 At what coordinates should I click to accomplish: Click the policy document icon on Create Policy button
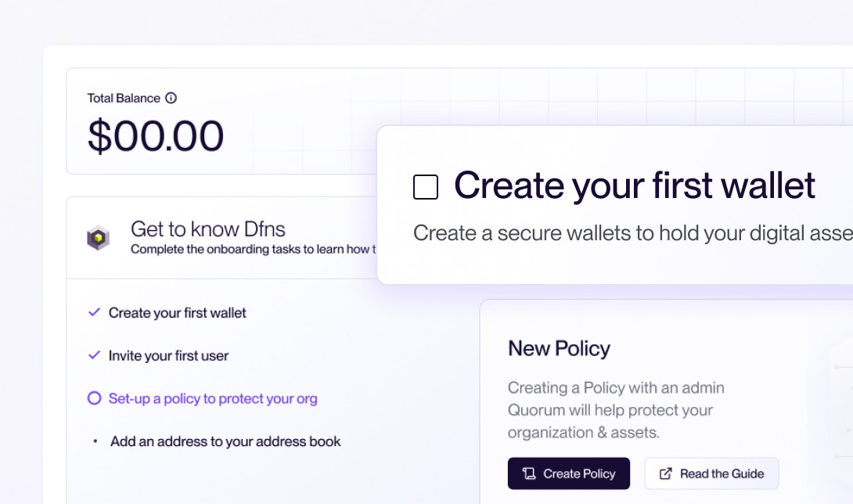point(531,473)
